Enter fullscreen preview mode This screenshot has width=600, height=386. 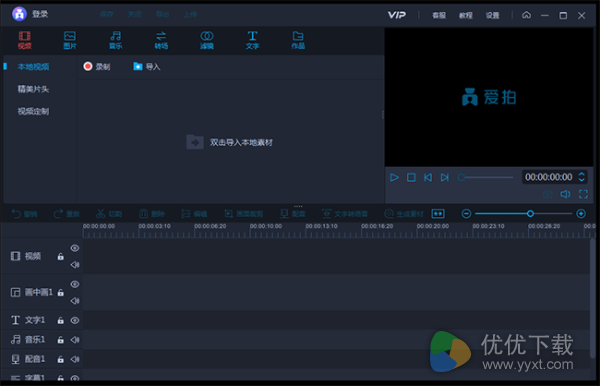(x=583, y=194)
